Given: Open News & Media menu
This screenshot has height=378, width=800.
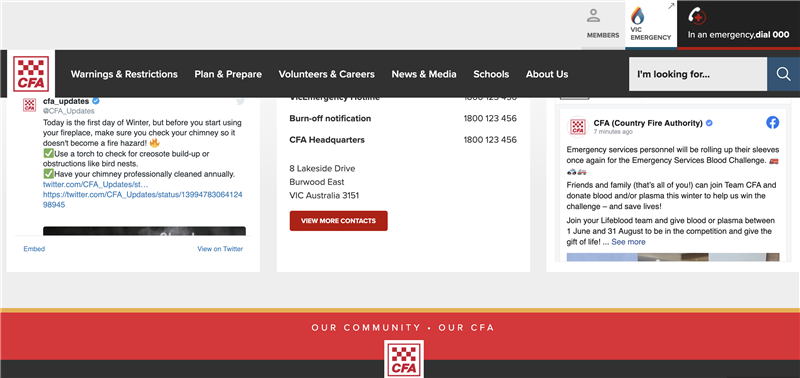Looking at the screenshot, I should tap(424, 74).
